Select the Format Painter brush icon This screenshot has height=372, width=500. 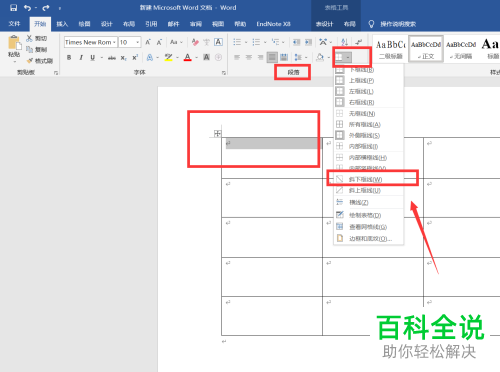pos(30,61)
